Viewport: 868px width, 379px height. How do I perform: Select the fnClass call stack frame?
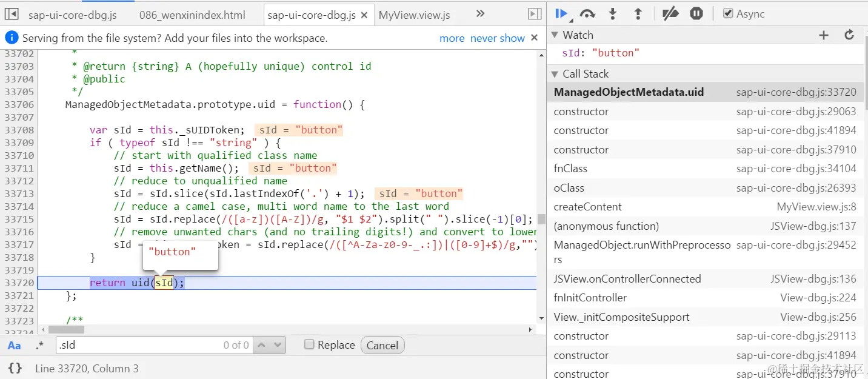(705, 169)
